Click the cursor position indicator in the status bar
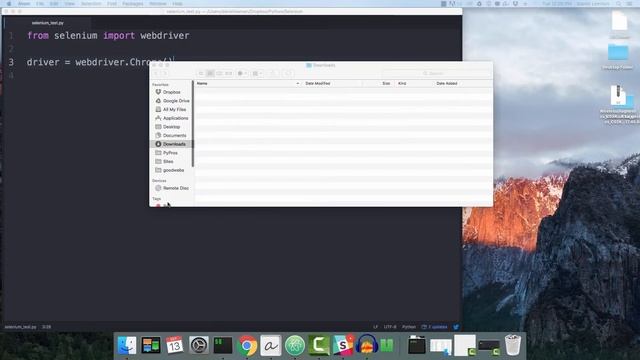The height and width of the screenshot is (360, 640). [x=47, y=327]
